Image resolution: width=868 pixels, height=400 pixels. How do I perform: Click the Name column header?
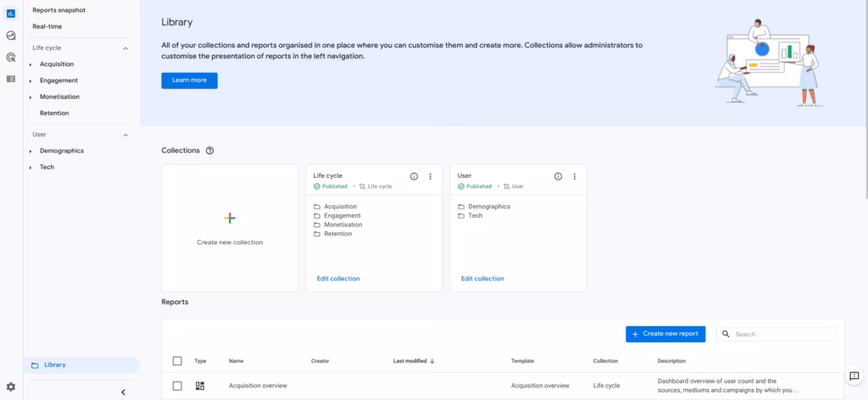click(x=236, y=361)
